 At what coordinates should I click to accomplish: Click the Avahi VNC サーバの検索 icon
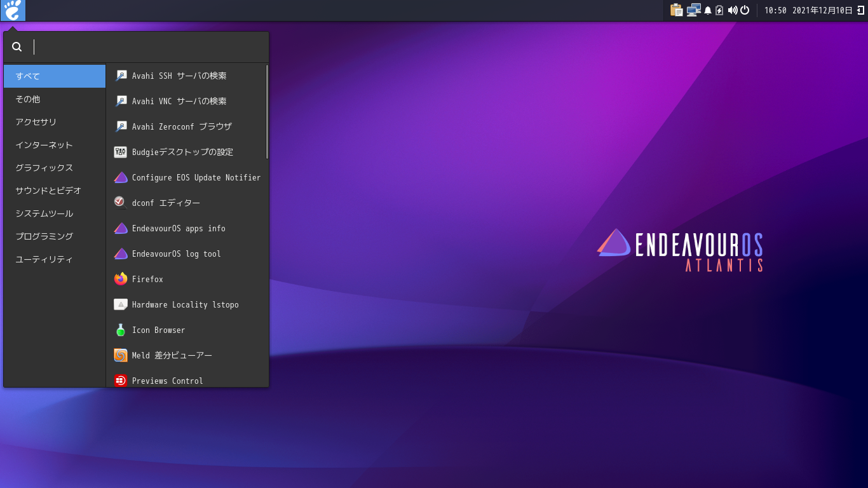click(x=121, y=101)
